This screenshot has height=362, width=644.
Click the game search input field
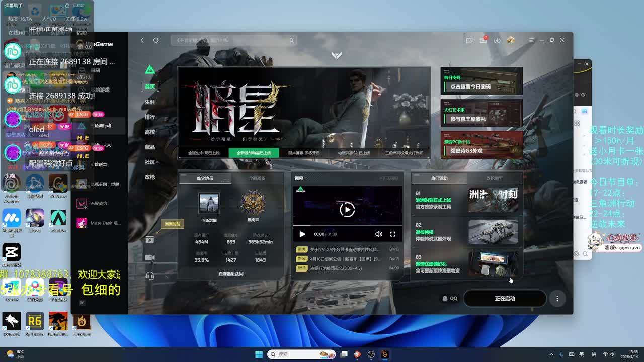(232, 40)
